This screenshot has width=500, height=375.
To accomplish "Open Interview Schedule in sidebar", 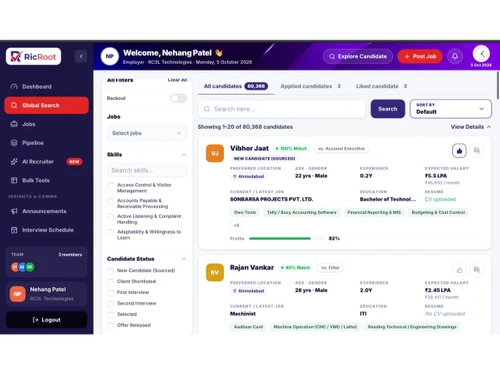I will [x=47, y=230].
